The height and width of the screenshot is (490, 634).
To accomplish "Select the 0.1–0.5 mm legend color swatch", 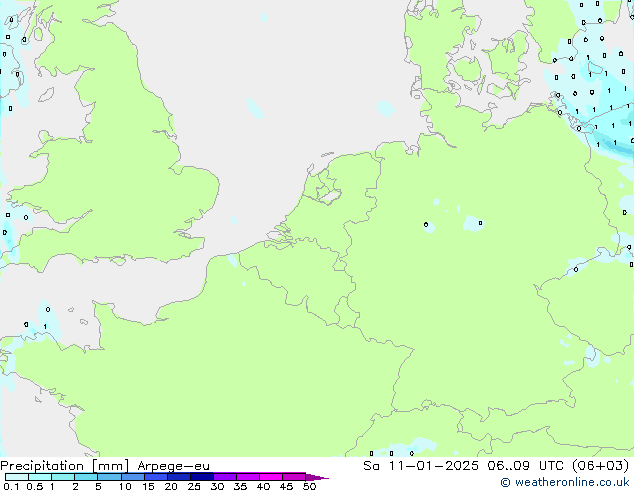I will tap(17, 477).
